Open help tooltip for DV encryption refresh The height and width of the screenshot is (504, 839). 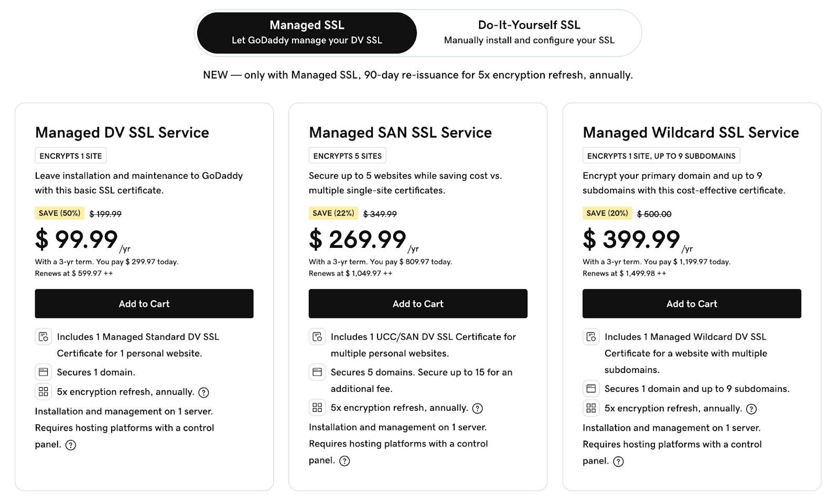coord(204,392)
